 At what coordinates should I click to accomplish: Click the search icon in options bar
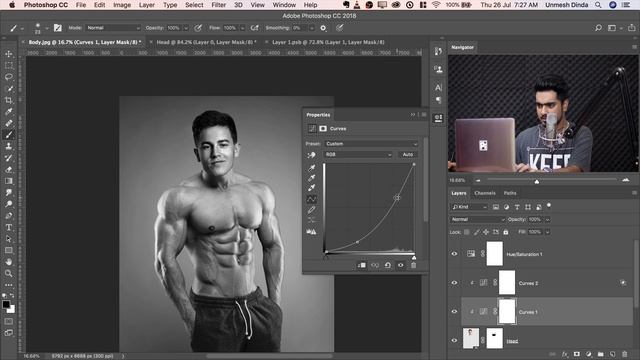(x=598, y=28)
